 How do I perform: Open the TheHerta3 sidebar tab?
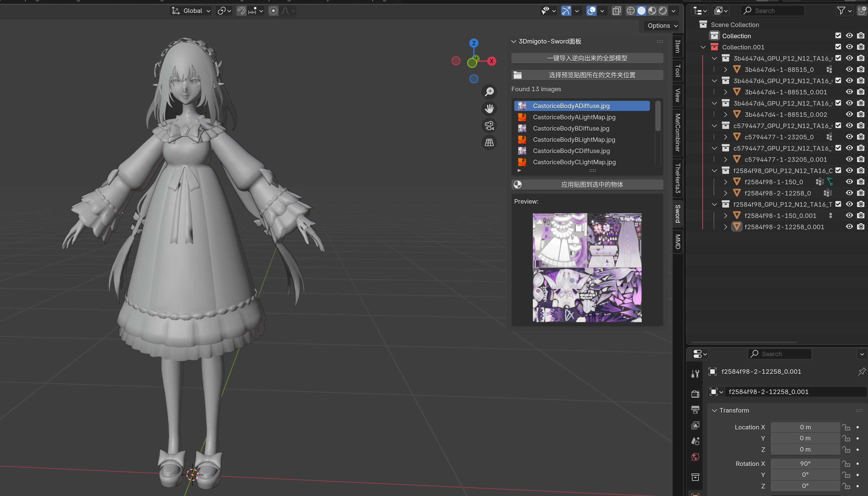(677, 178)
